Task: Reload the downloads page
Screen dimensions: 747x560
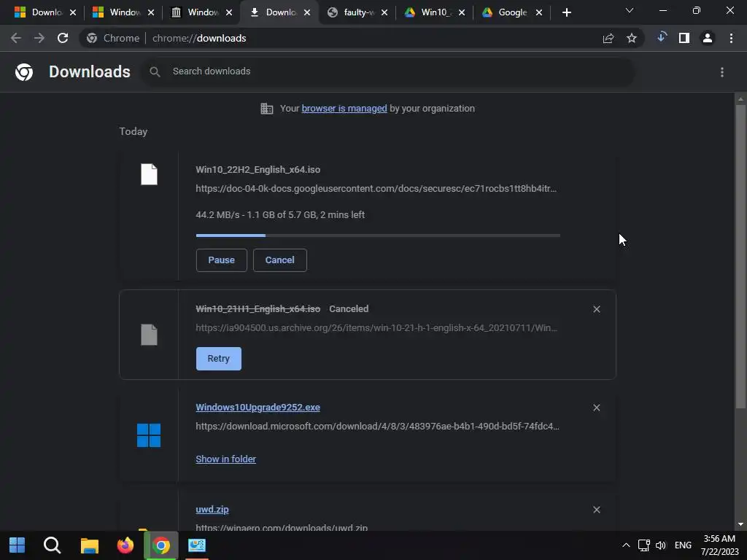Action: click(63, 38)
